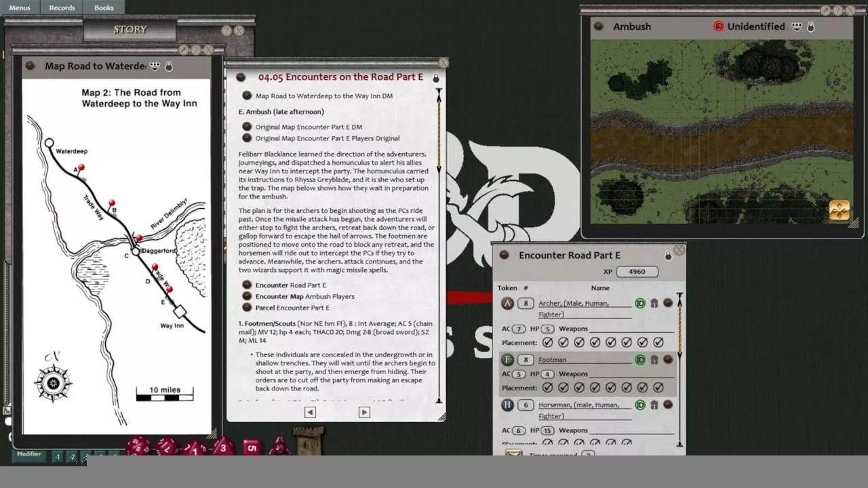Go to the previous story page
This screenshot has width=868, height=488.
tap(310, 412)
